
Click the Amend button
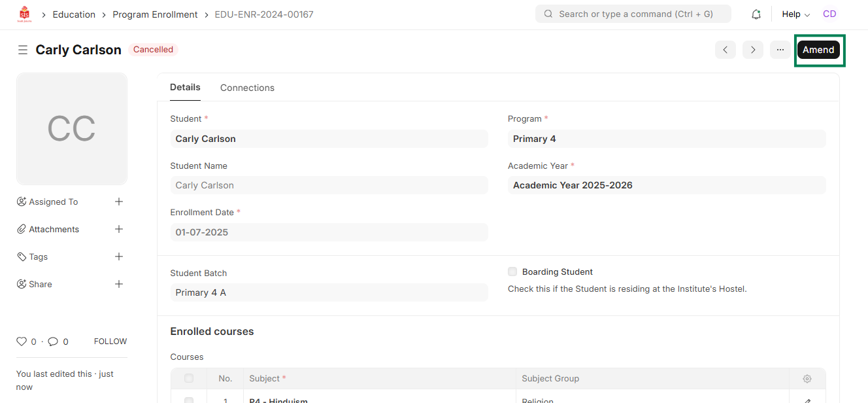point(818,50)
